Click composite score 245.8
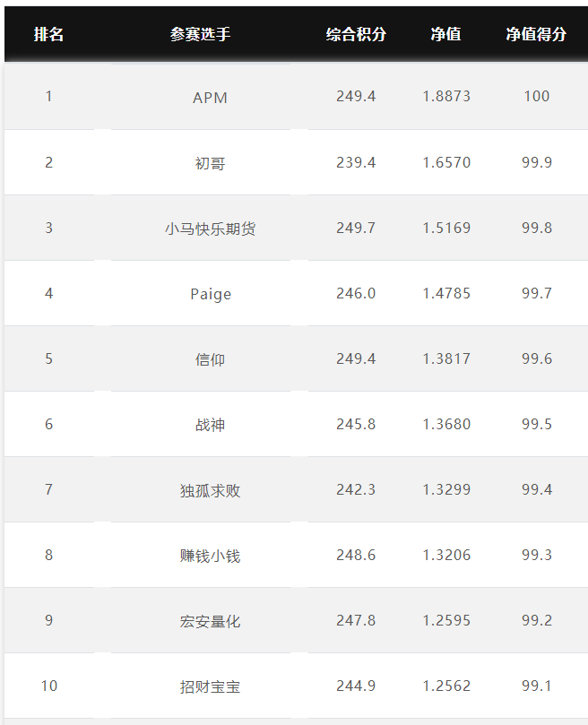Screen dimensions: 588x725 356,424
